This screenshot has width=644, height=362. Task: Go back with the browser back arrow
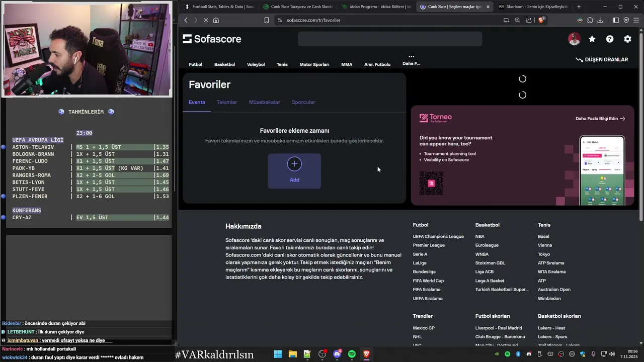coord(186,20)
